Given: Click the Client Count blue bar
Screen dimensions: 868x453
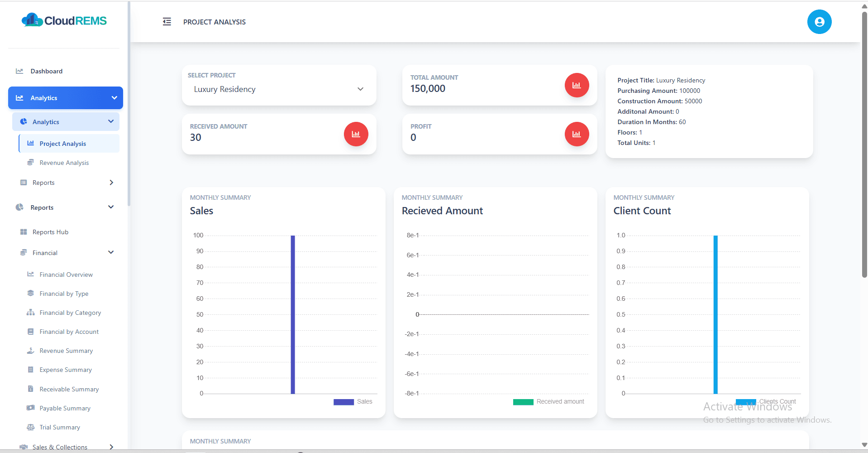Looking at the screenshot, I should point(715,314).
